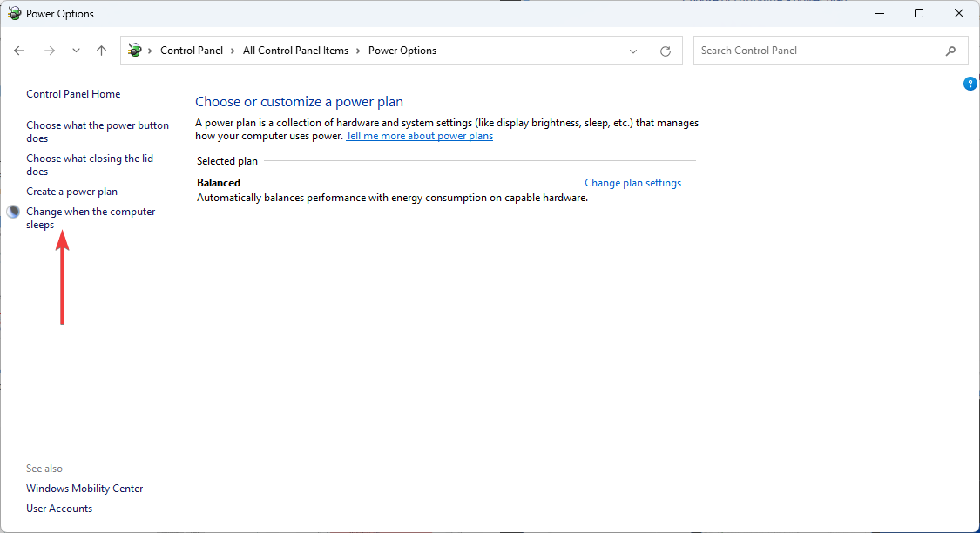980x533 pixels.
Task: Expand chevron after All Control Panel Items
Action: (x=358, y=51)
